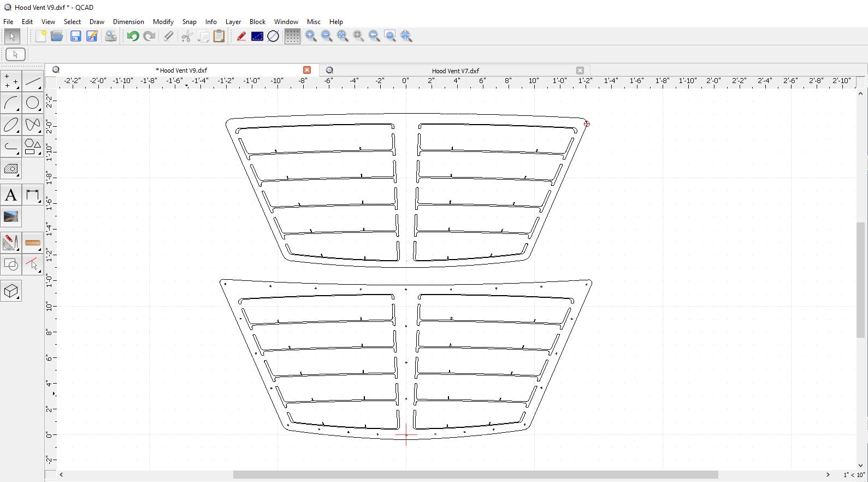Image resolution: width=868 pixels, height=482 pixels.
Task: Pick the Ellipse drawing tool
Action: pos(11,125)
